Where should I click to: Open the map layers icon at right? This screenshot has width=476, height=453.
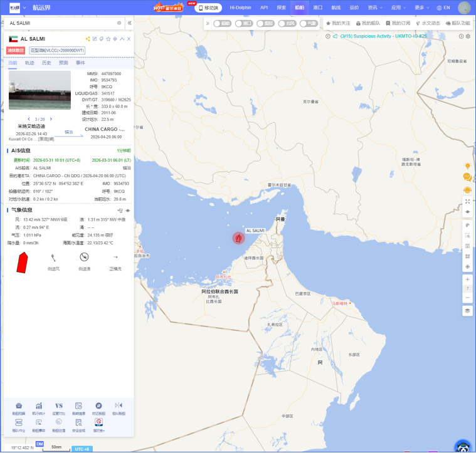click(x=467, y=311)
